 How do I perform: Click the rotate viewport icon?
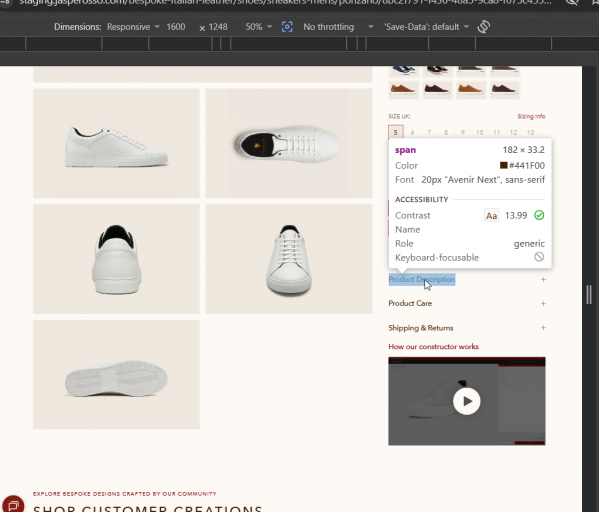click(484, 27)
